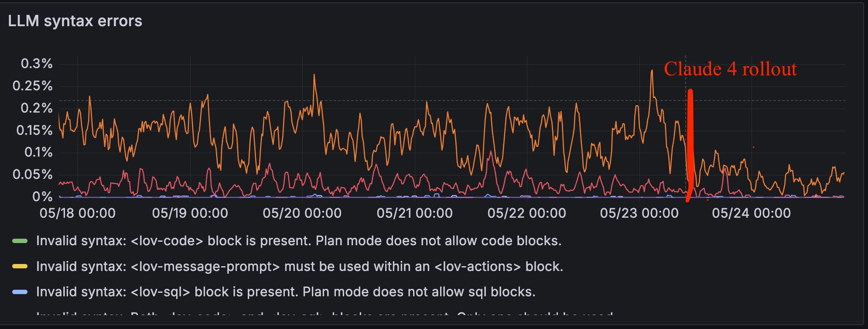
Task: Click the Claude 4 rollout annotation text
Action: click(730, 69)
